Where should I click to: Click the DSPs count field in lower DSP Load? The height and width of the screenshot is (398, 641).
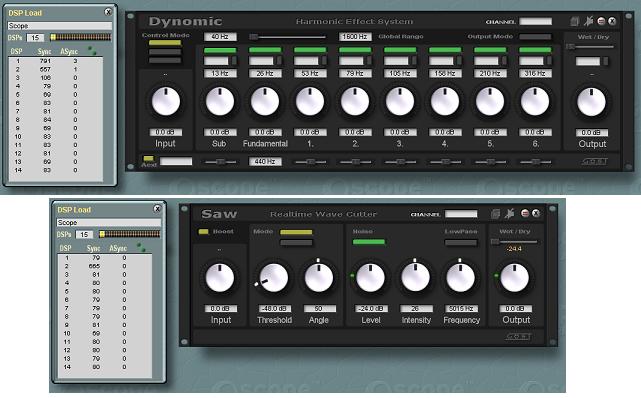(x=84, y=235)
